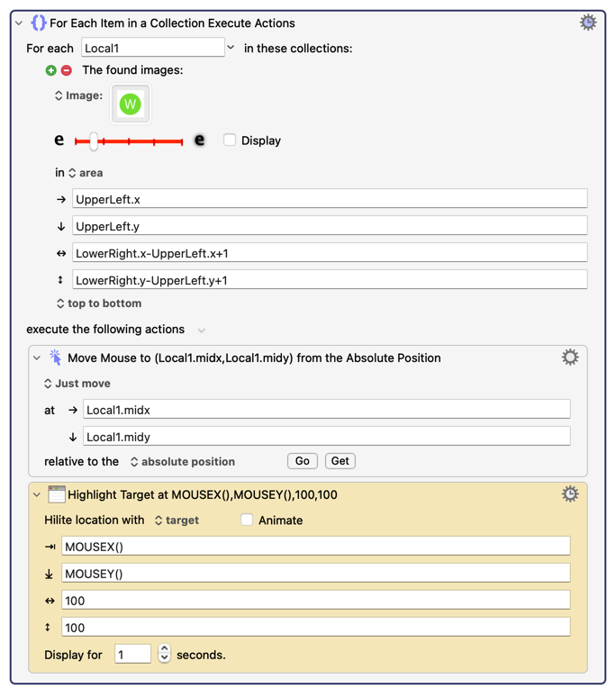Open the Local1 variable dropdown arrow
616x697 pixels.
click(231, 48)
